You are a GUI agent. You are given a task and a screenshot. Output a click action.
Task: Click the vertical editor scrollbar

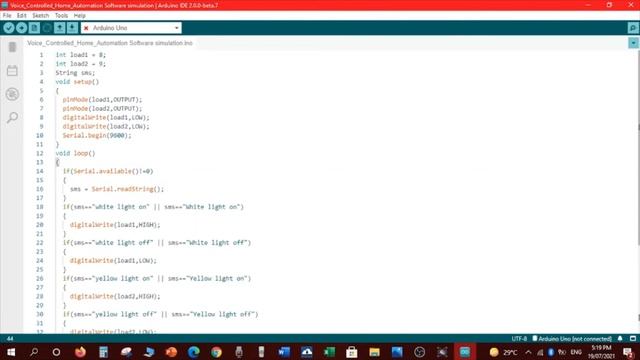click(638, 149)
